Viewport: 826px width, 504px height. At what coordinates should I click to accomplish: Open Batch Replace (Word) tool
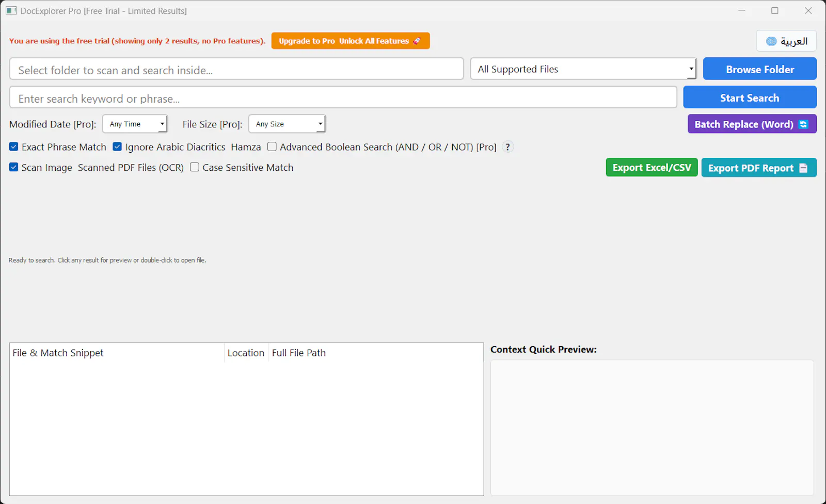pyautogui.click(x=752, y=124)
